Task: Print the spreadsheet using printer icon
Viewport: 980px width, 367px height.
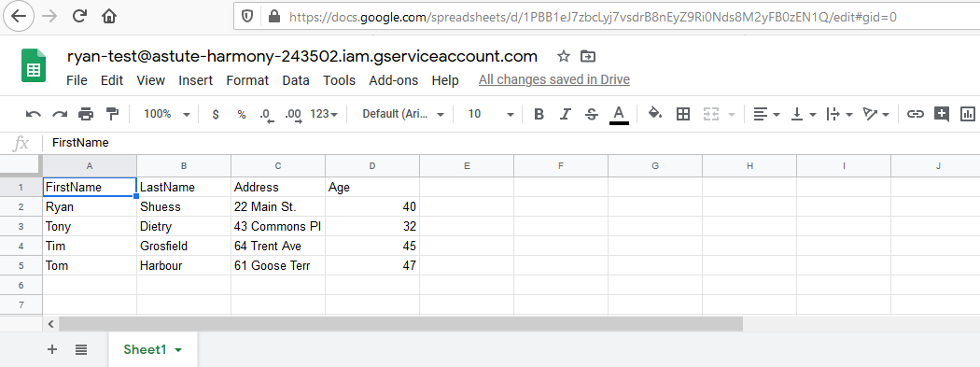Action: 86,114
